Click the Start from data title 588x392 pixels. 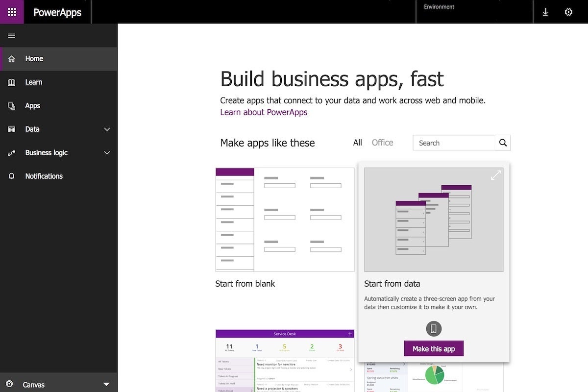click(392, 284)
